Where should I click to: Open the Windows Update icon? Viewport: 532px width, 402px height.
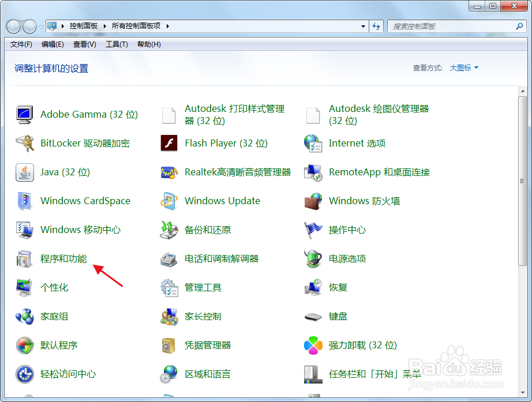click(169, 201)
